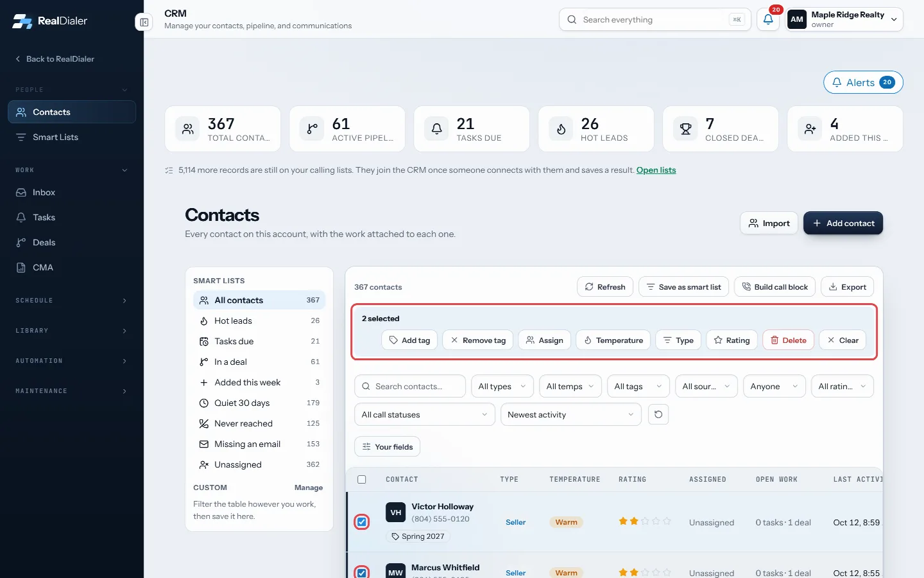Image resolution: width=924 pixels, height=578 pixels.
Task: Click the reset filters circular arrow icon
Action: coord(658,414)
